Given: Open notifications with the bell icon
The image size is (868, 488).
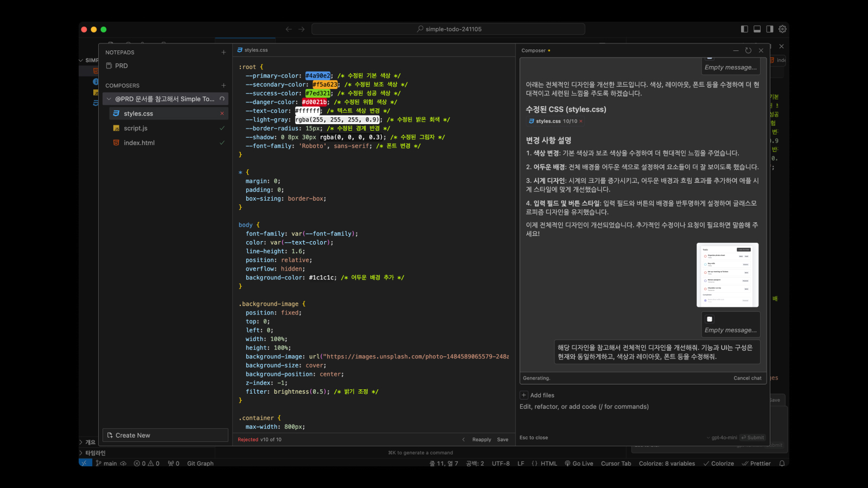Looking at the screenshot, I should click(x=782, y=464).
